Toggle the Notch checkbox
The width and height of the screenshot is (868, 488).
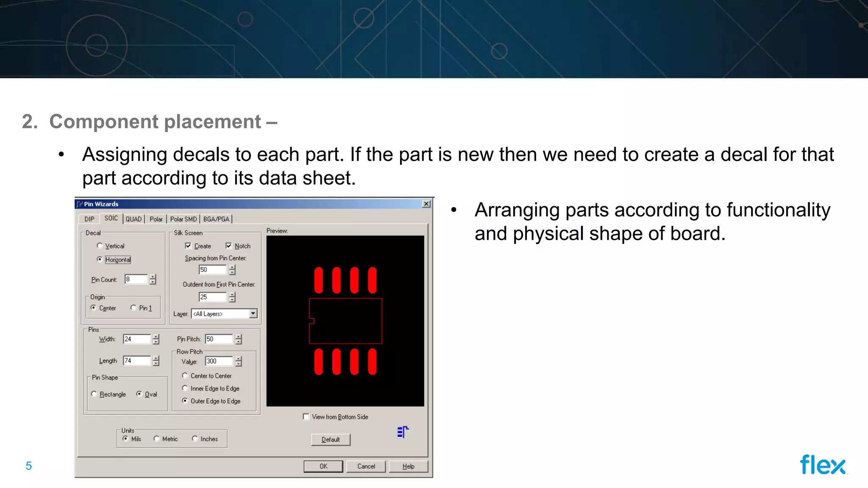click(238, 246)
